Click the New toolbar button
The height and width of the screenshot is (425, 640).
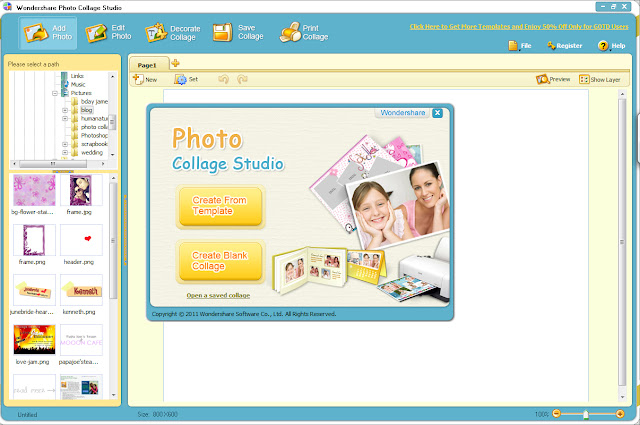click(x=145, y=79)
